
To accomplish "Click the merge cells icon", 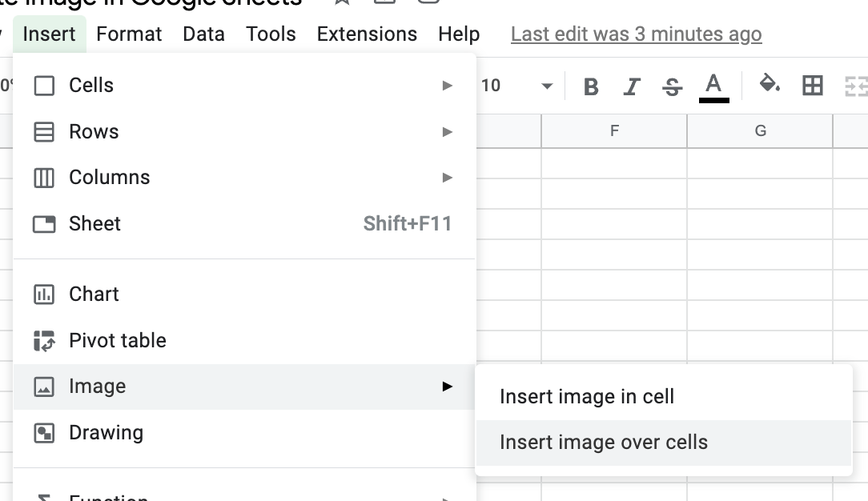I will click(855, 86).
